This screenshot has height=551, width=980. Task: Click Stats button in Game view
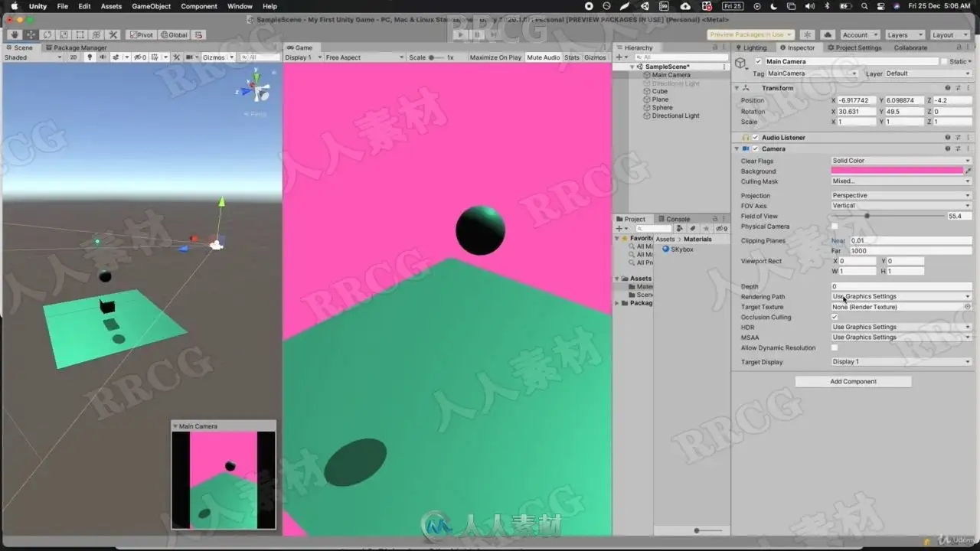pos(572,57)
